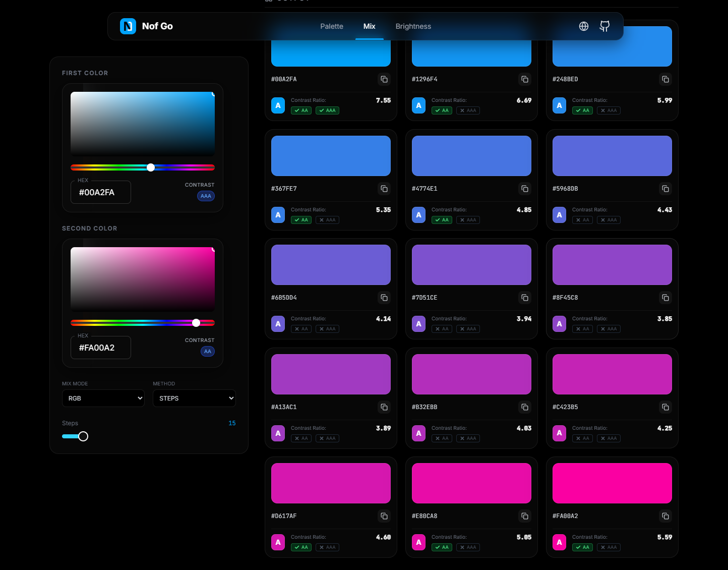The image size is (728, 570).
Task: Copy the hex code #FA00A2
Action: point(665,516)
